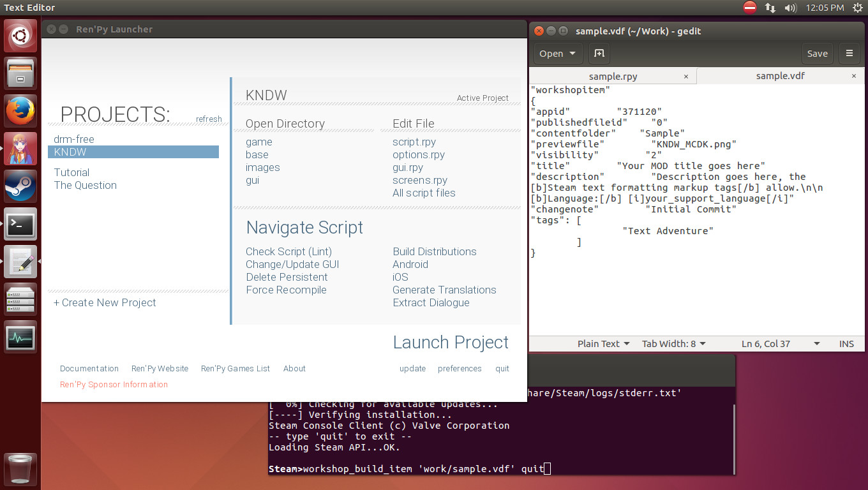Launch Steam from the dock

click(x=21, y=186)
